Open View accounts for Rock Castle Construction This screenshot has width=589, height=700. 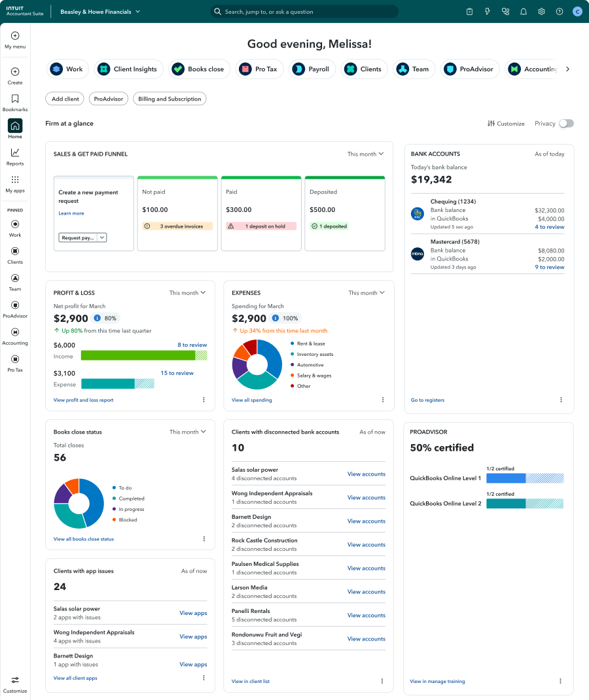coord(366,544)
